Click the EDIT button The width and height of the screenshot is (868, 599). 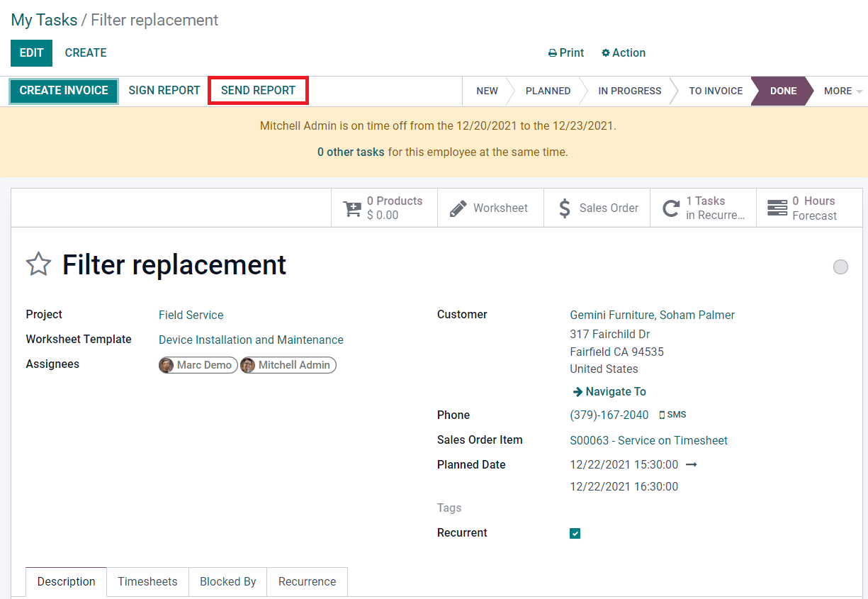(x=31, y=53)
